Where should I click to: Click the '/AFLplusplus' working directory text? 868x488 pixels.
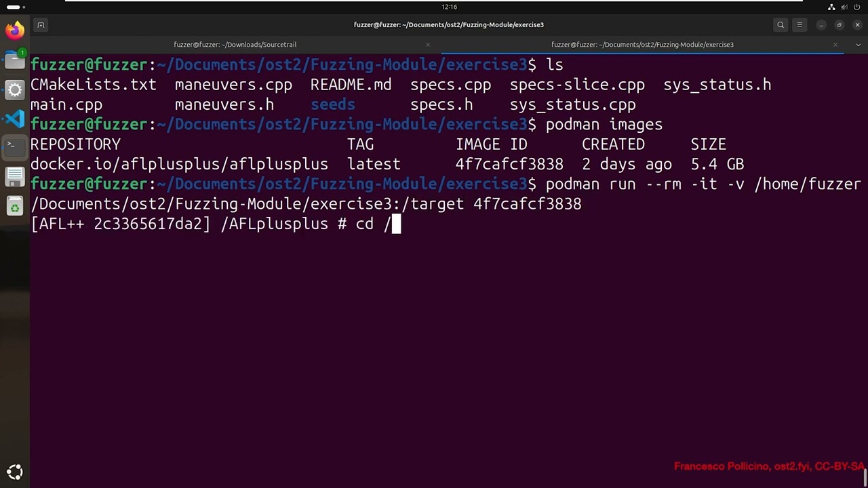[x=274, y=224]
